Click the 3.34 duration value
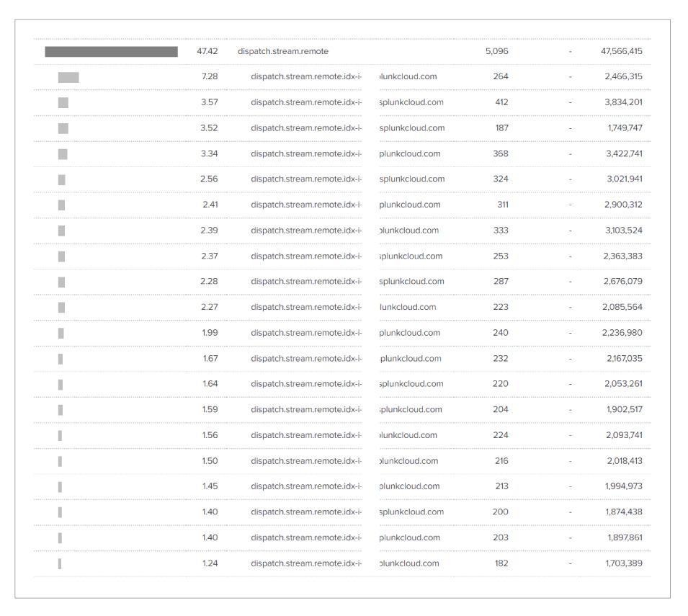This screenshot has height=616, width=688. tap(210, 153)
